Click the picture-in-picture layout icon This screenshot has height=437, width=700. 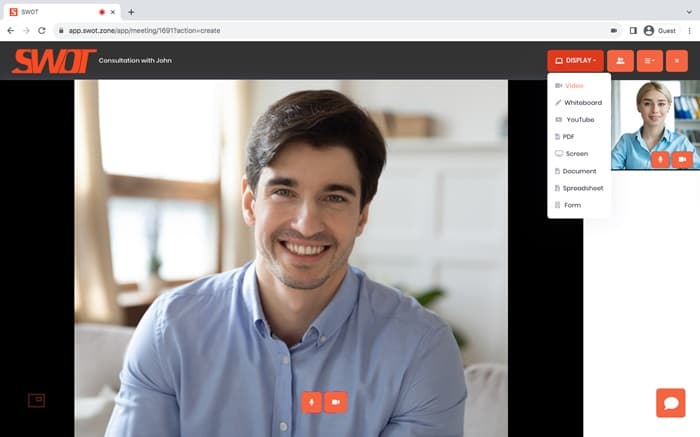coord(36,400)
